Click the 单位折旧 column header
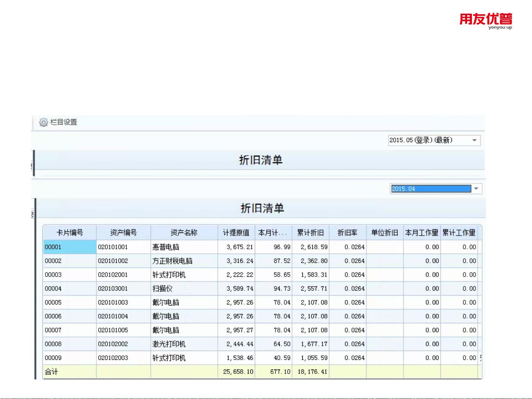This screenshot has width=532, height=399. (x=385, y=233)
